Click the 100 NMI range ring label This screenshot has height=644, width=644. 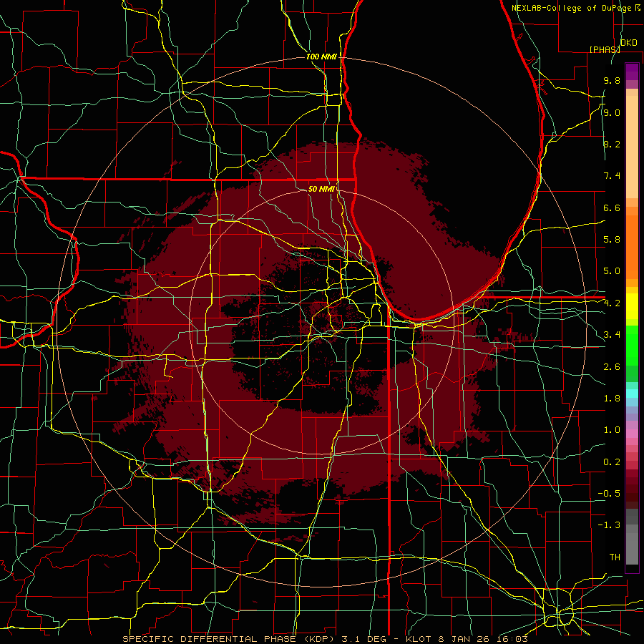pyautogui.click(x=321, y=57)
